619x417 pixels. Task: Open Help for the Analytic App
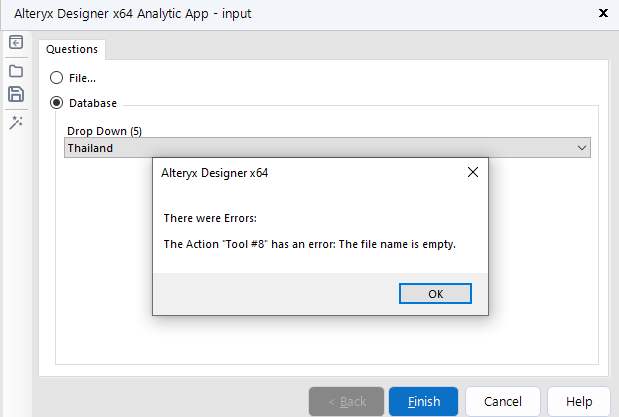(x=579, y=401)
